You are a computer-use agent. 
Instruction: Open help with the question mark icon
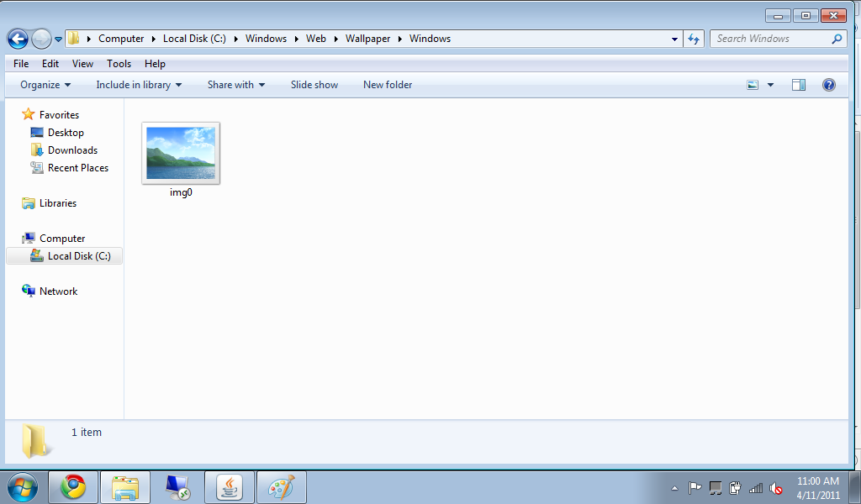(828, 85)
